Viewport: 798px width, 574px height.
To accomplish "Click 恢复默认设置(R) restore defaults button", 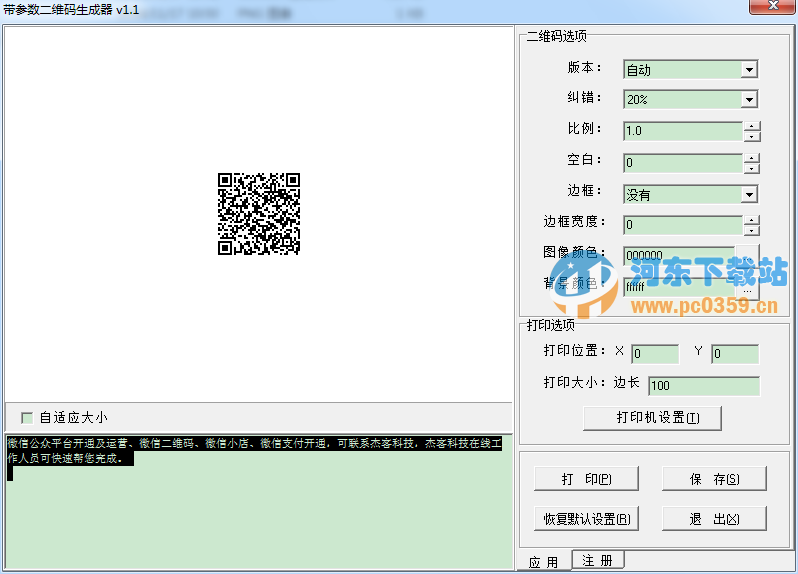I will point(586,519).
